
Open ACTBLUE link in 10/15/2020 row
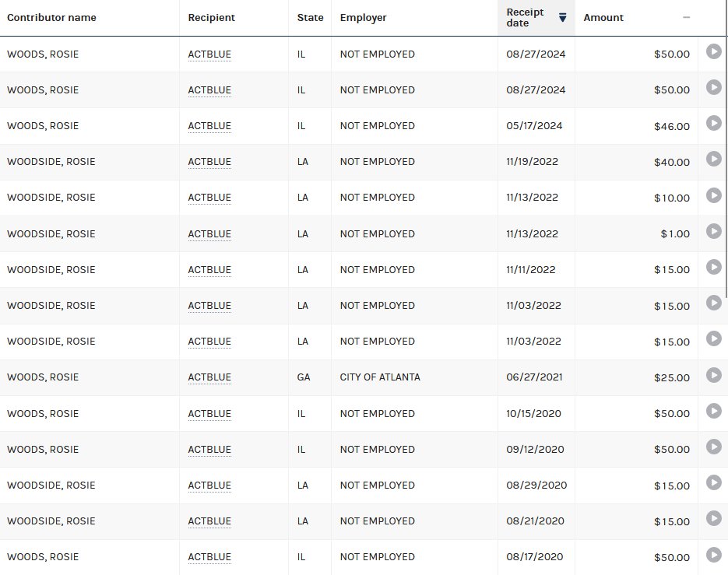(209, 413)
